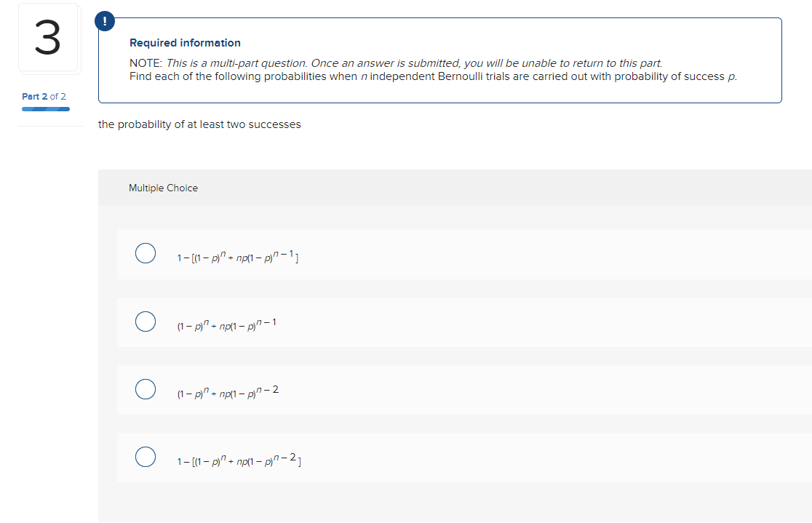Click the NOTE multi-part question text
Viewport: 812px width, 523px height.
click(291, 63)
